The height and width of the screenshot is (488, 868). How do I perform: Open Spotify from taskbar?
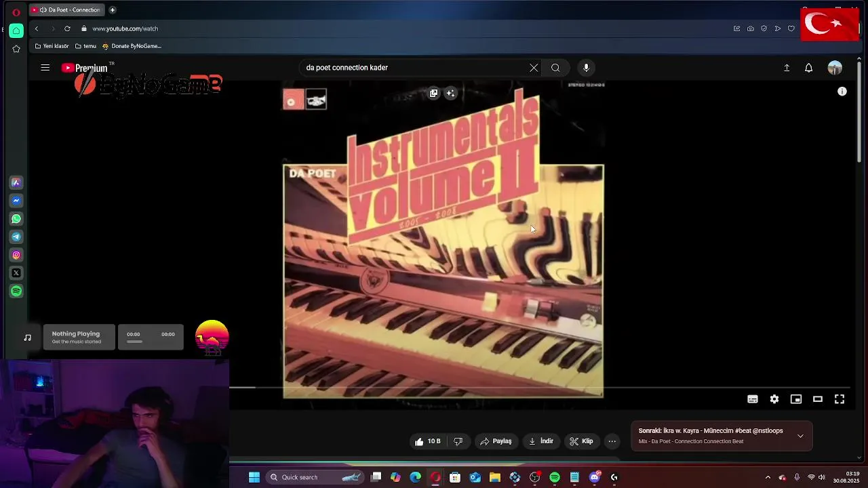pyautogui.click(x=555, y=477)
